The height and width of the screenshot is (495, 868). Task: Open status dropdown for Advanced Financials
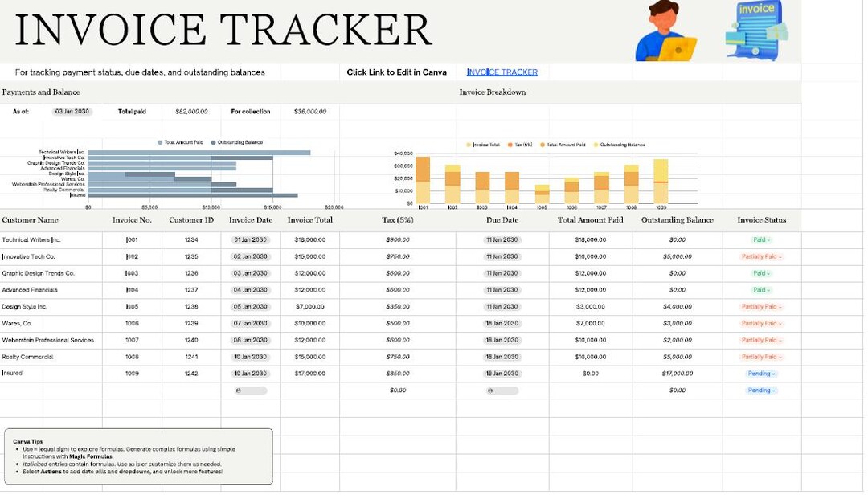pyautogui.click(x=761, y=290)
